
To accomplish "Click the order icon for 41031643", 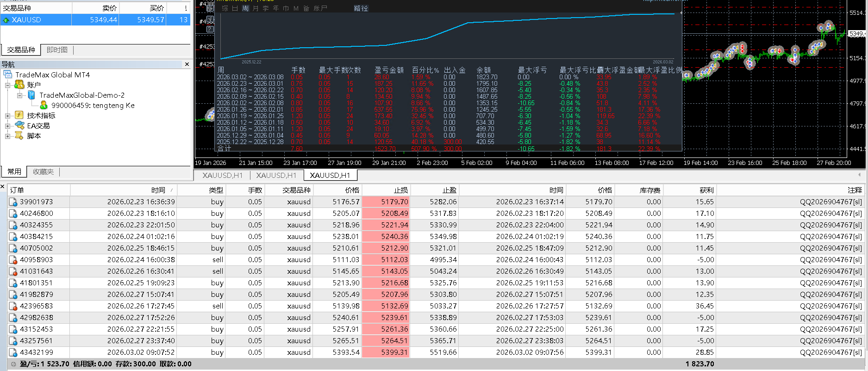I will click(x=13, y=271).
